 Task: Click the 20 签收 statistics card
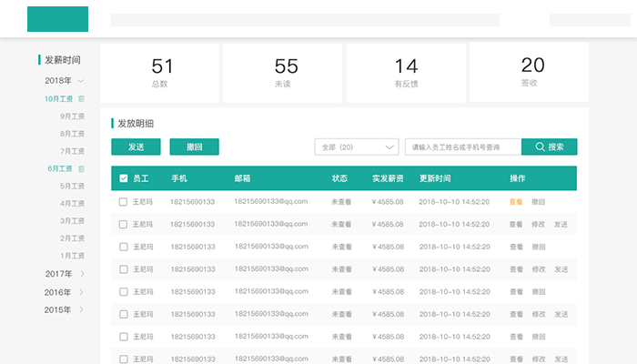click(529, 72)
